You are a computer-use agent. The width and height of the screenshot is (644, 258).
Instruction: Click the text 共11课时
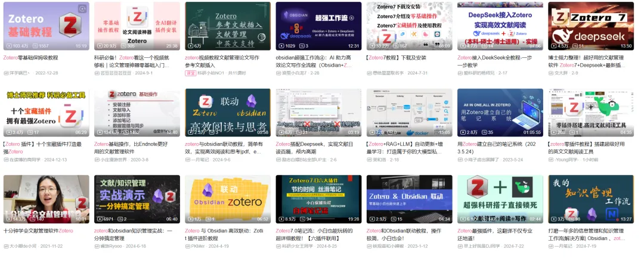click(x=237, y=73)
